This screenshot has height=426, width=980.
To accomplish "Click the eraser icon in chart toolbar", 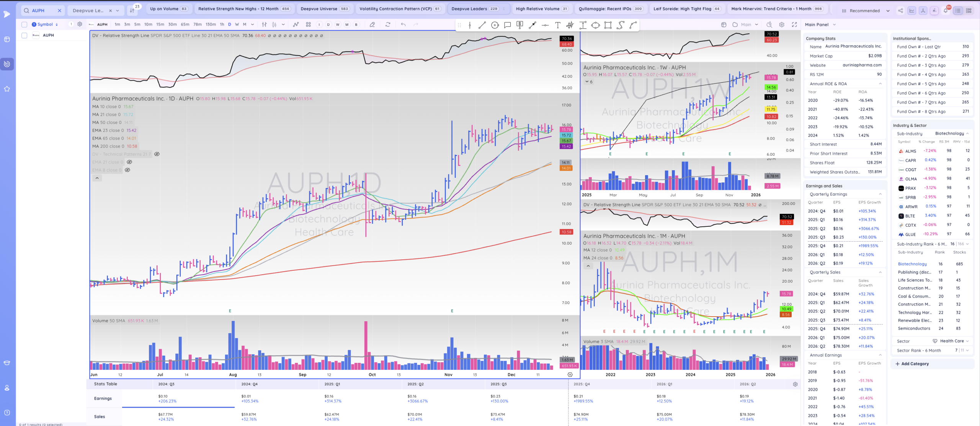I will point(372,24).
